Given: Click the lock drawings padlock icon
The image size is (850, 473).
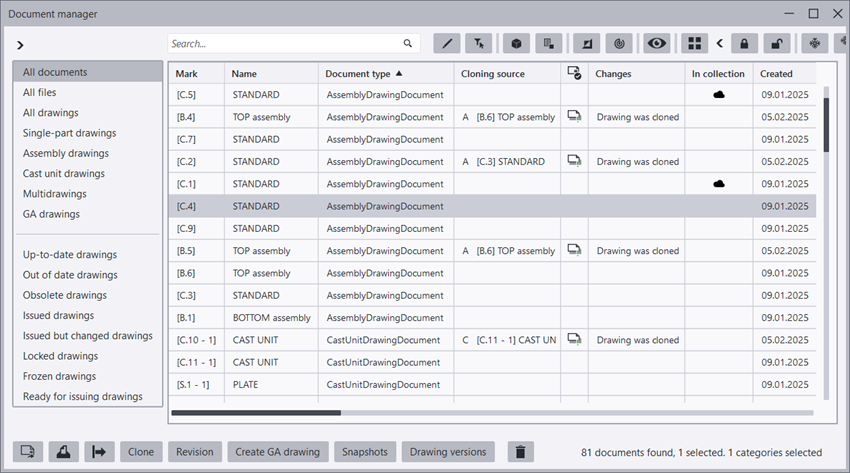Looking at the screenshot, I should tap(744, 44).
